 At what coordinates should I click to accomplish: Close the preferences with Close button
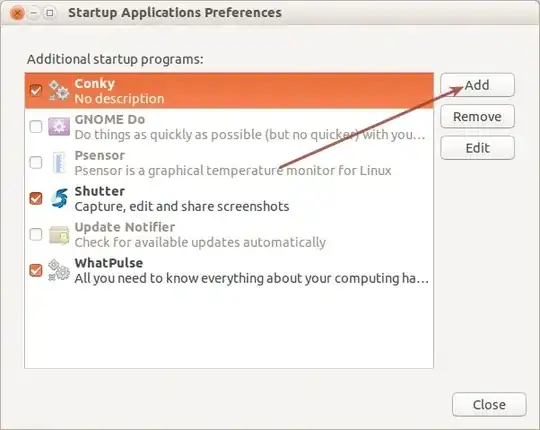tap(489, 405)
